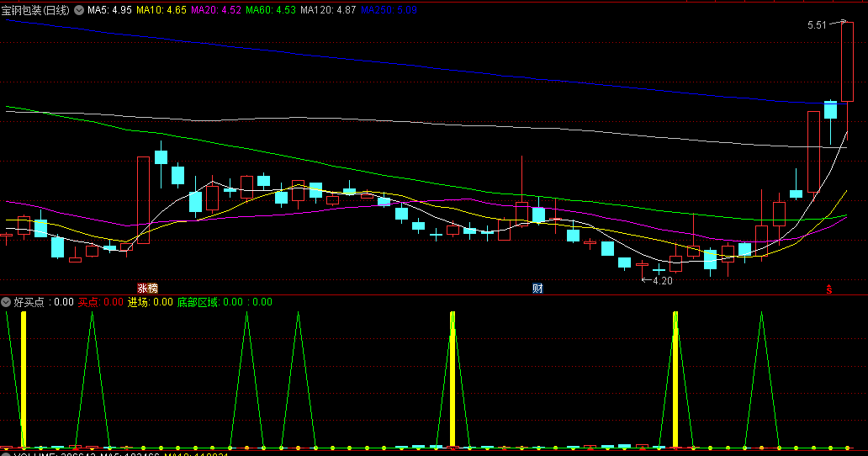
Task: Click the 5.51 high price label
Action: click(817, 25)
